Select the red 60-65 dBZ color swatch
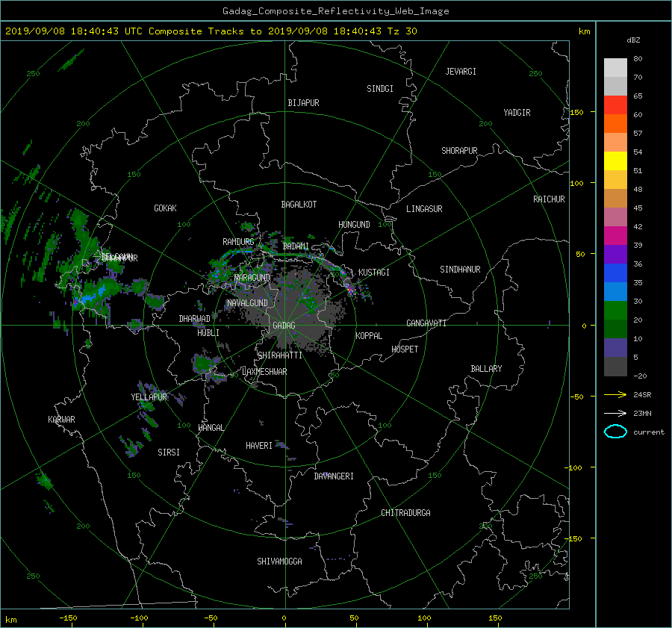Image resolution: width=672 pixels, height=628 pixels. coord(615,105)
